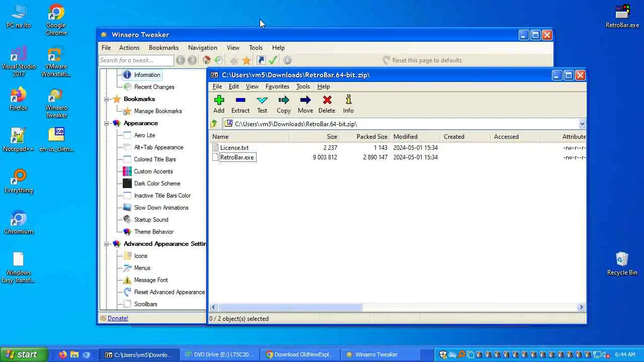The image size is (644, 362).
Task: Click the Extract icon in 7-Zip
Action: click(240, 105)
